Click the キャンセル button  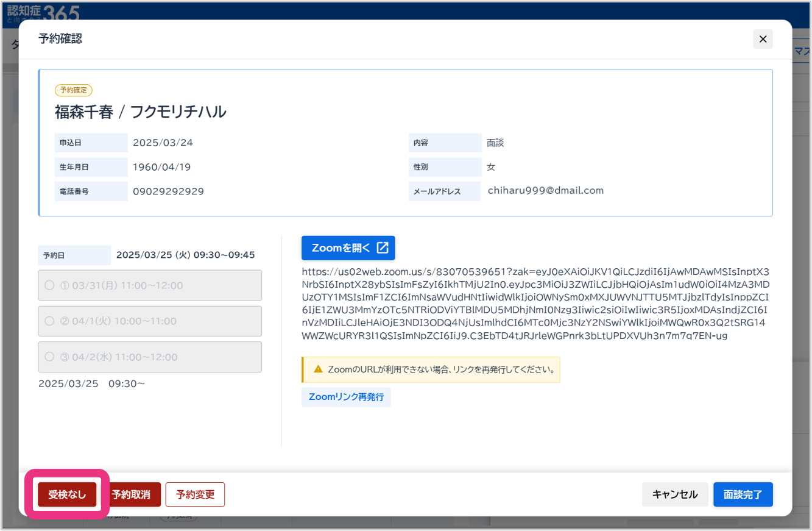674,494
